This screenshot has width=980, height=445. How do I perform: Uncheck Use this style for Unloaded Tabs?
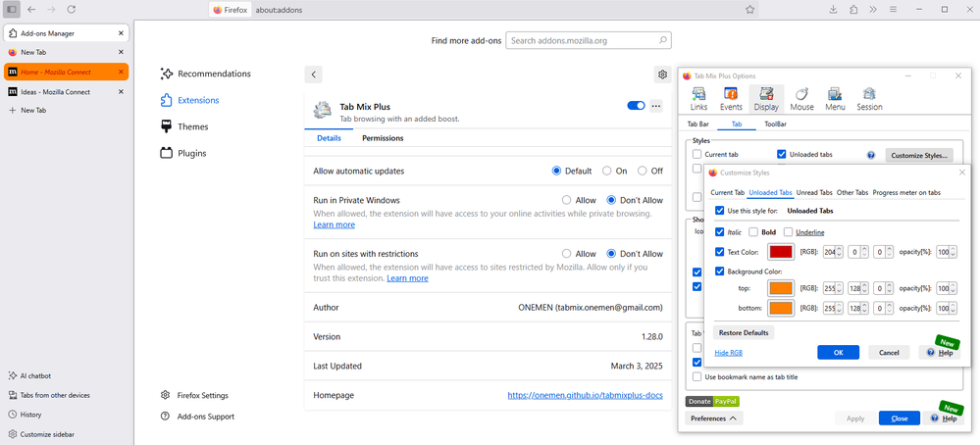[x=719, y=211]
